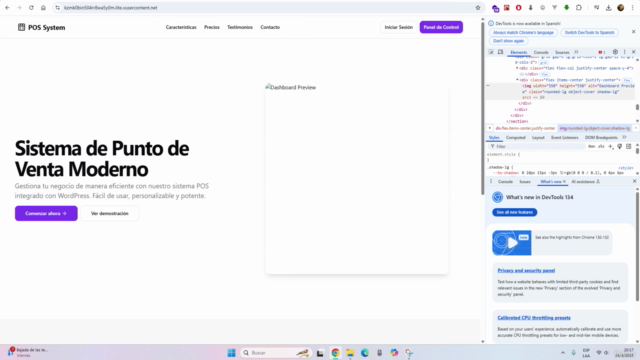Dismiss the DevTools language notification
The width and height of the screenshot is (640, 360).
pyautogui.click(x=633, y=32)
